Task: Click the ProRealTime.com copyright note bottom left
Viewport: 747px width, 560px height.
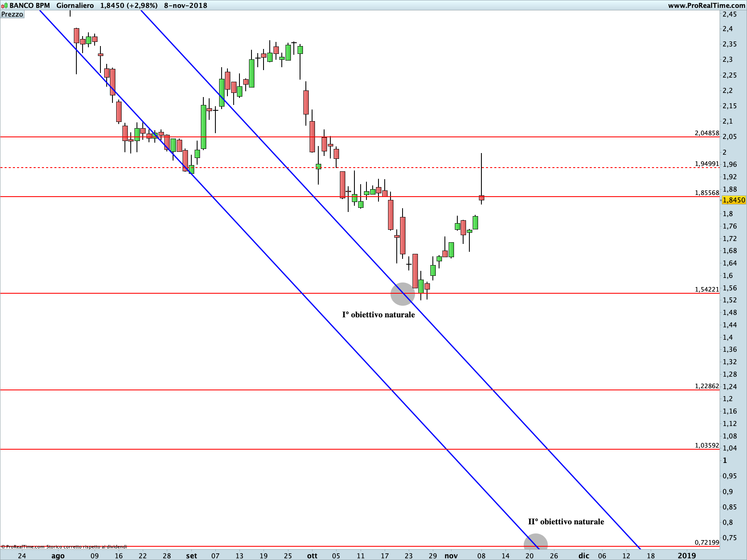Action: [64, 547]
